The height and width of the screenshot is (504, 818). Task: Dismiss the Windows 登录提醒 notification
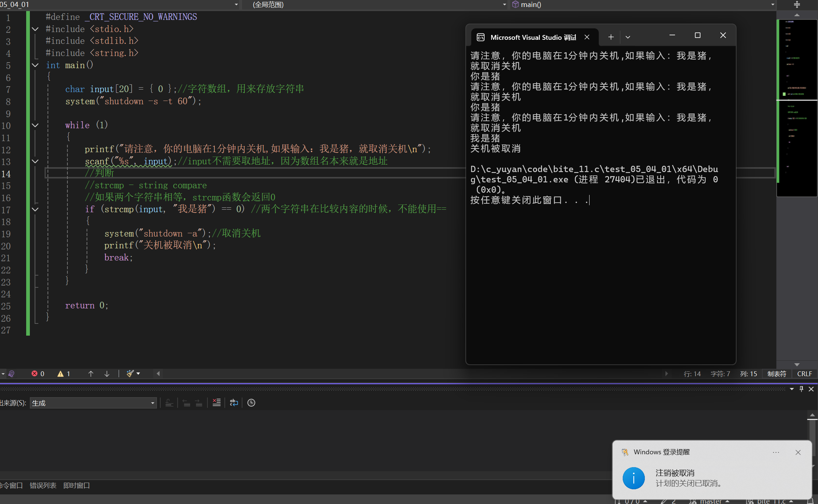(798, 452)
